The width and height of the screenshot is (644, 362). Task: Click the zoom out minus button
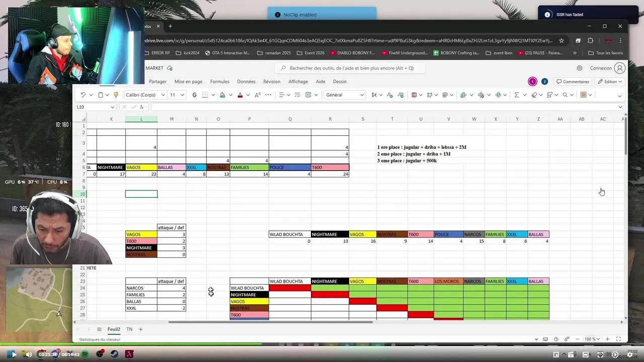pyautogui.click(x=577, y=339)
